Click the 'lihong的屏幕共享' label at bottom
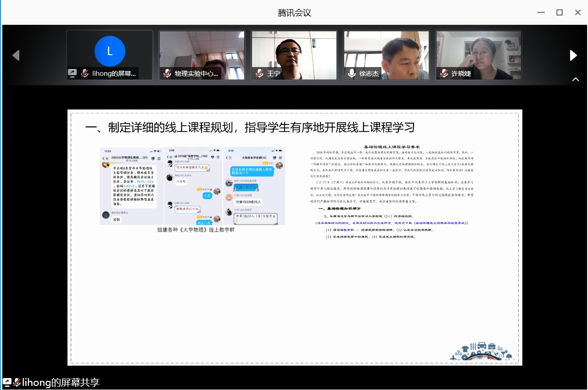 point(61,382)
